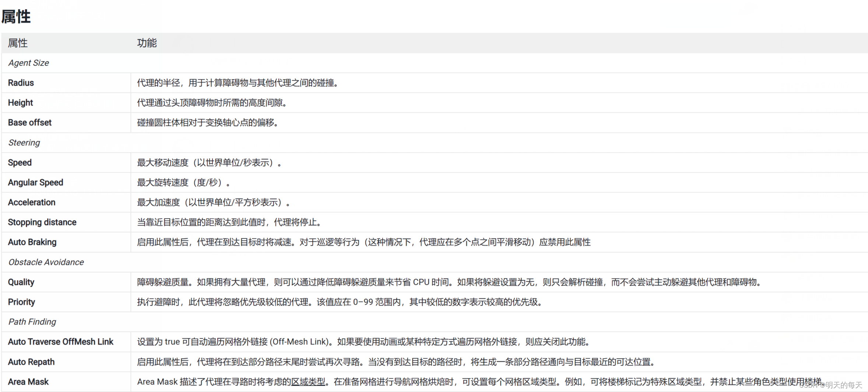The image size is (868, 392).
Task: Click the 区域类型 link in Area Mask row
Action: tap(308, 382)
